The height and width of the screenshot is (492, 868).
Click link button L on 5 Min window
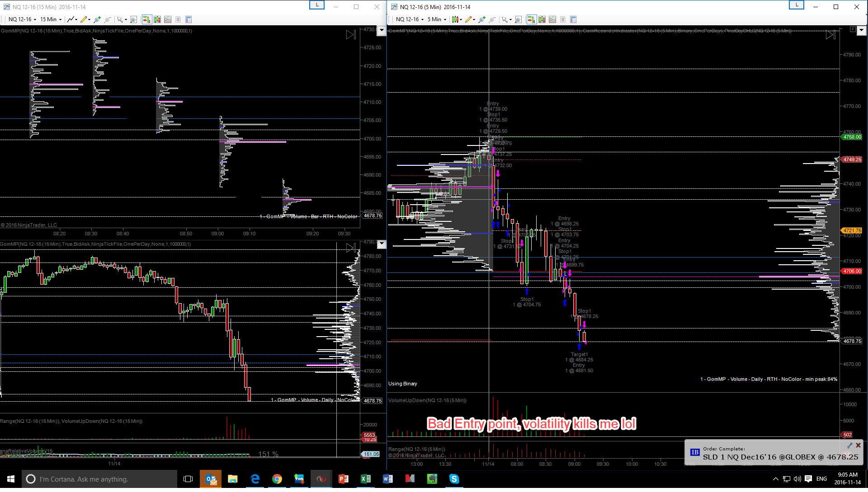click(x=797, y=5)
